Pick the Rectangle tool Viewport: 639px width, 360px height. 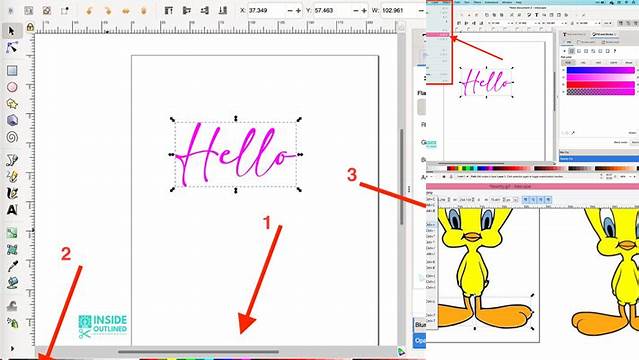point(12,71)
